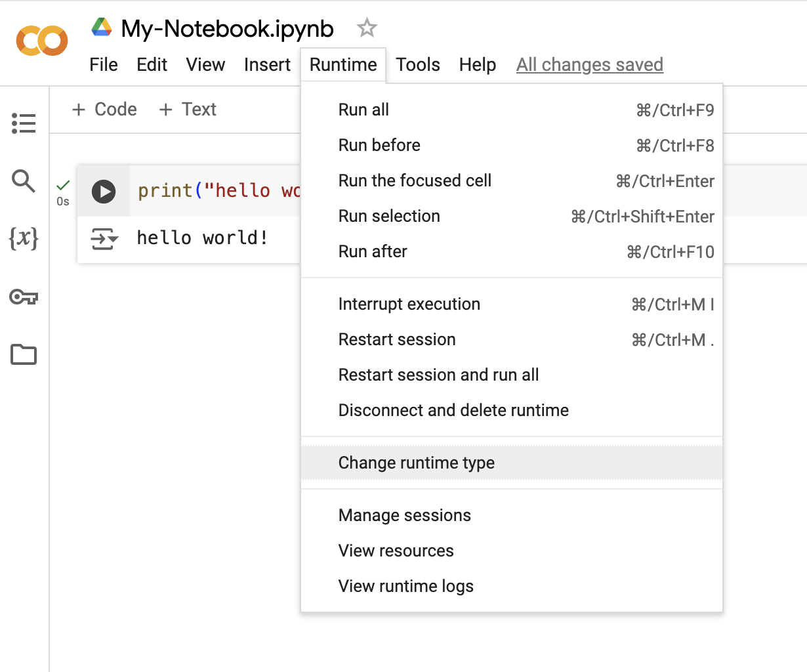Open the Files browser panel
807x672 pixels.
[24, 354]
